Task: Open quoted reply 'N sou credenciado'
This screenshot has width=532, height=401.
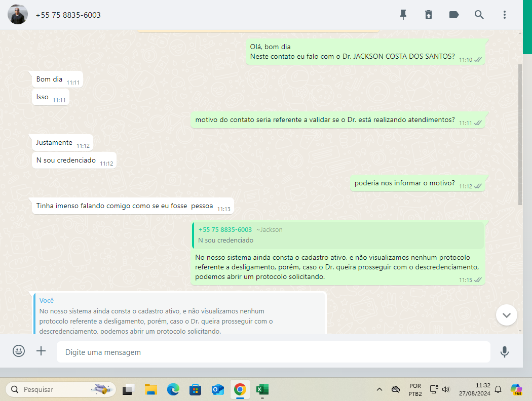Action: click(x=338, y=235)
